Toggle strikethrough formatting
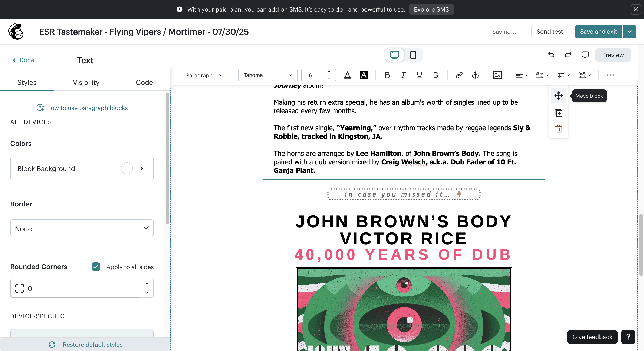 pyautogui.click(x=436, y=75)
